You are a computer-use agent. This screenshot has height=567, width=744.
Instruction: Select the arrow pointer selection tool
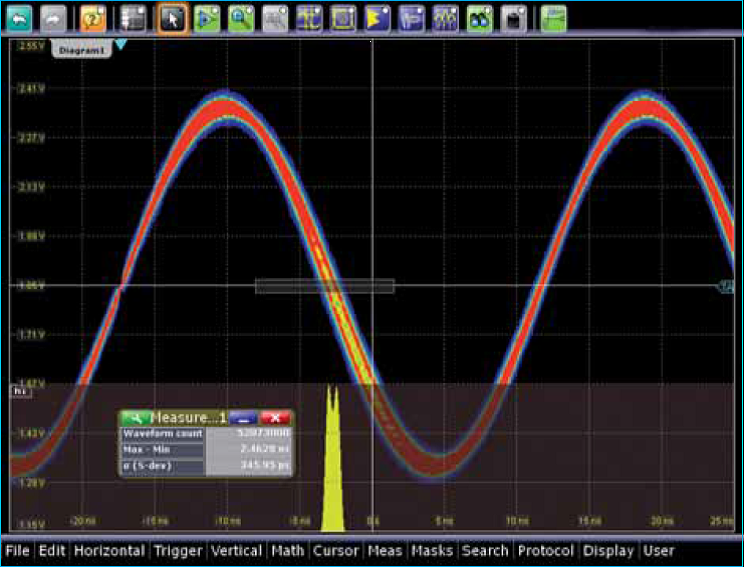pos(172,17)
